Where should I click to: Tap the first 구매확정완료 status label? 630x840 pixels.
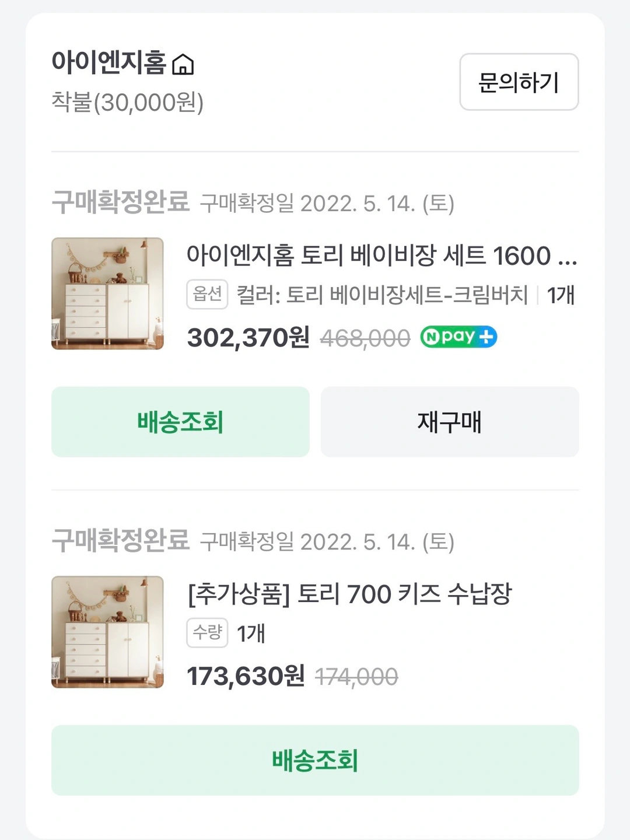click(x=121, y=202)
